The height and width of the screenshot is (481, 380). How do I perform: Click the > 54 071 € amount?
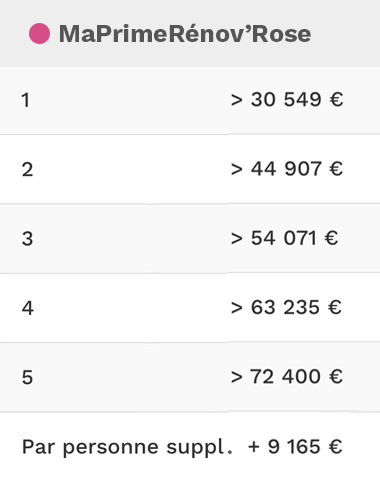pyautogui.click(x=284, y=238)
